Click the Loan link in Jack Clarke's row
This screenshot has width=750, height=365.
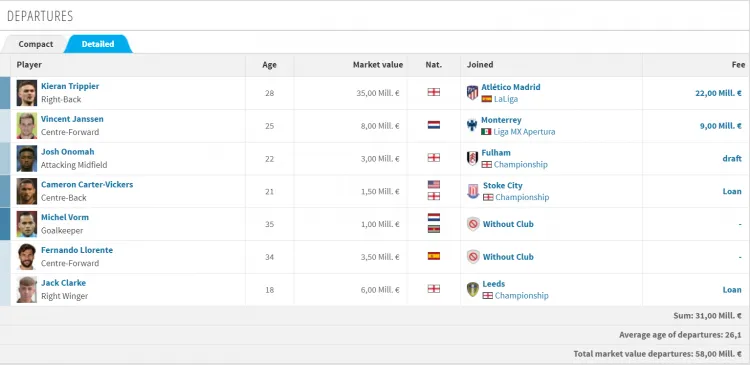(x=732, y=289)
